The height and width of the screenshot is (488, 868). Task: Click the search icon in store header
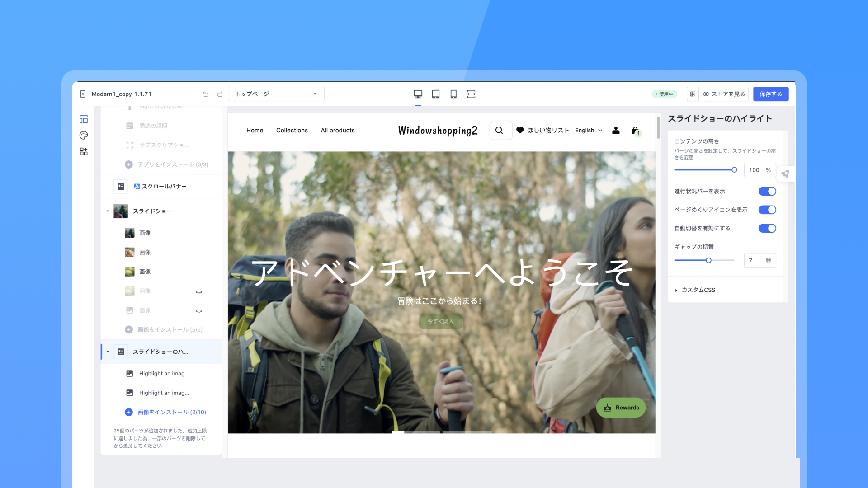(x=499, y=130)
